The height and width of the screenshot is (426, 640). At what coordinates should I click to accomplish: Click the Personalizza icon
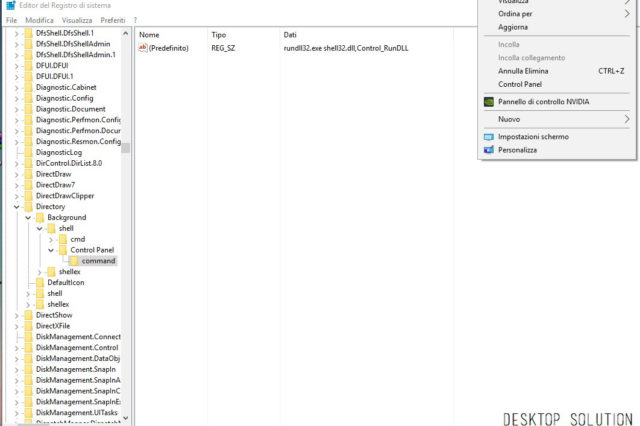tap(489, 150)
